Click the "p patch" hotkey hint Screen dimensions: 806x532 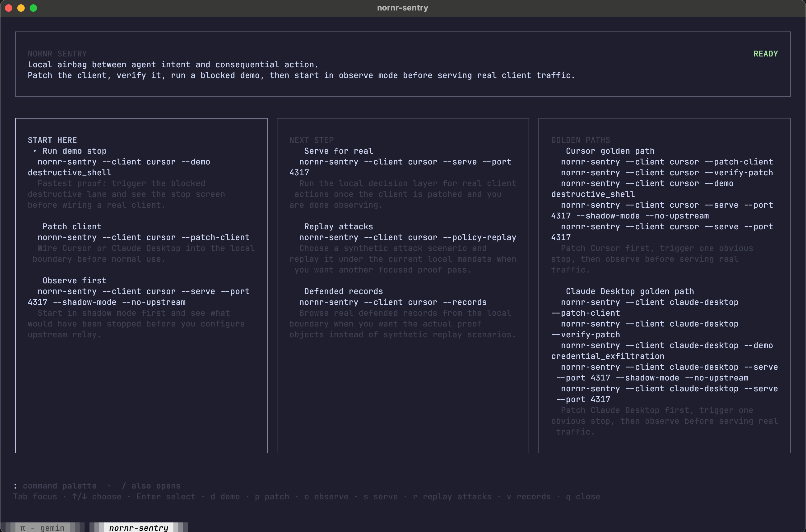pos(272,497)
